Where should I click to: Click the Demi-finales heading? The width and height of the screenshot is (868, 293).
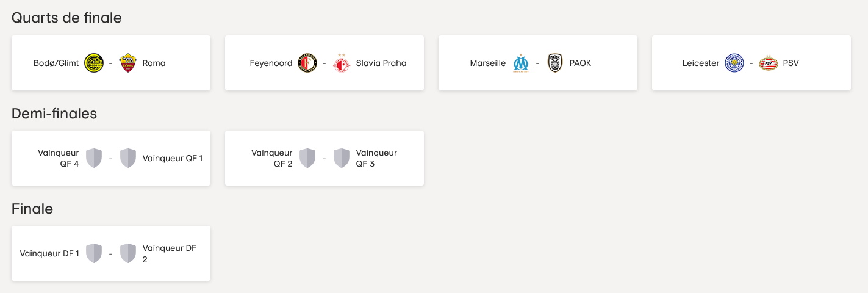pos(54,114)
